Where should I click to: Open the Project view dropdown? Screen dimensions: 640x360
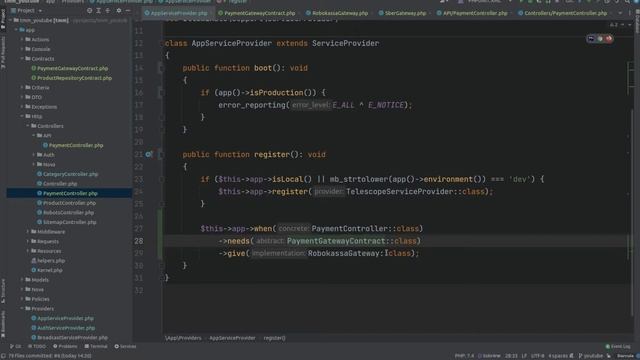pyautogui.click(x=27, y=11)
